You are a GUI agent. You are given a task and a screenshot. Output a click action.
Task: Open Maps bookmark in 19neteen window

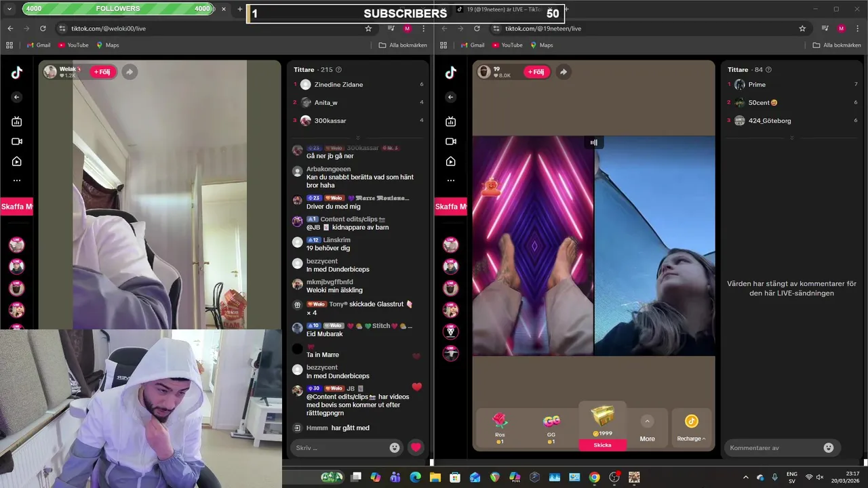tap(540, 45)
